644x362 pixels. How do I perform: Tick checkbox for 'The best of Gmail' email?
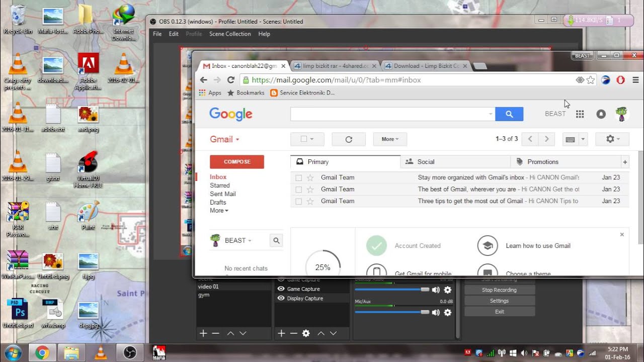click(298, 190)
